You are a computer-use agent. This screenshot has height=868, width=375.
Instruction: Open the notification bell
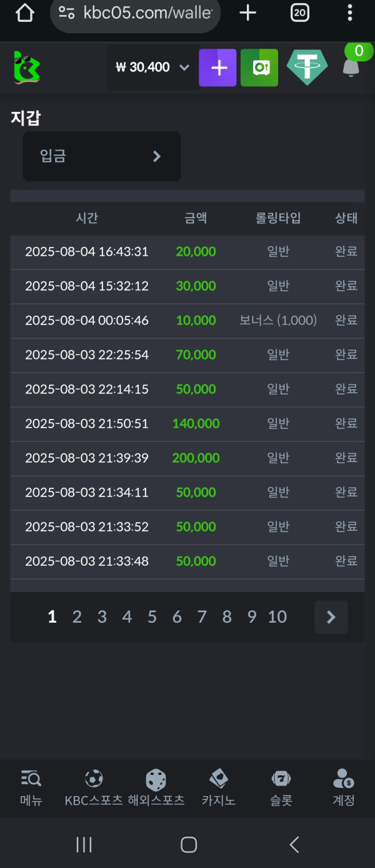351,68
